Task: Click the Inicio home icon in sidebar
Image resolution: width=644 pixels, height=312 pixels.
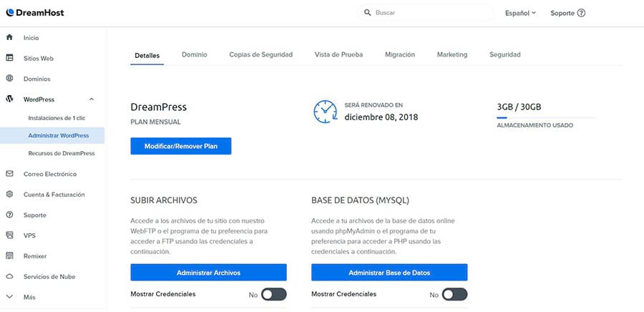Action: pos(9,37)
